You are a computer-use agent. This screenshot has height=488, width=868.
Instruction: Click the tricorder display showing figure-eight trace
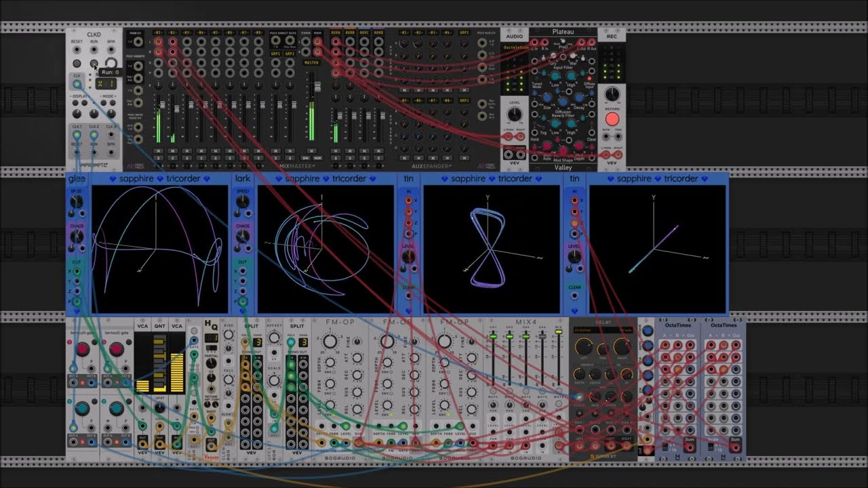click(492, 249)
